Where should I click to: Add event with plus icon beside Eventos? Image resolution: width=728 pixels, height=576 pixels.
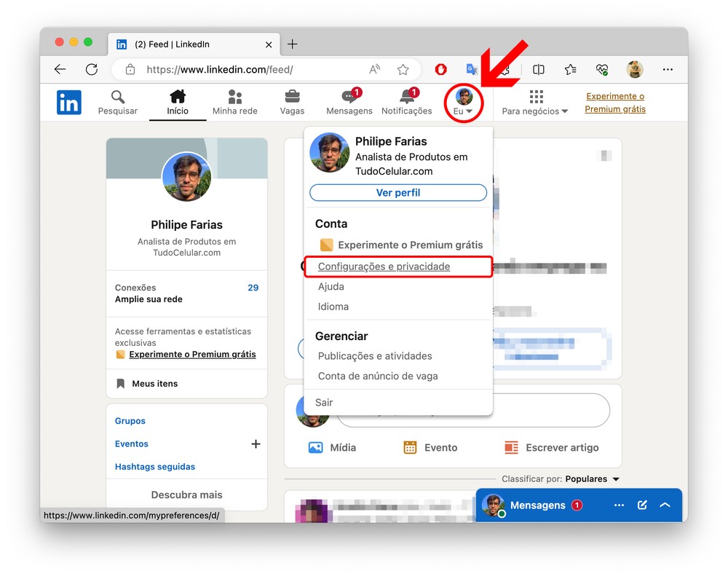256,443
